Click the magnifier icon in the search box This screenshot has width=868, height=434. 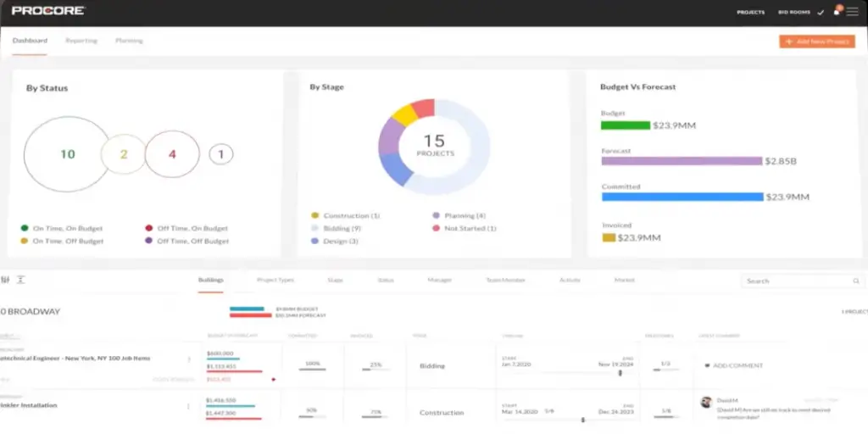(x=856, y=281)
